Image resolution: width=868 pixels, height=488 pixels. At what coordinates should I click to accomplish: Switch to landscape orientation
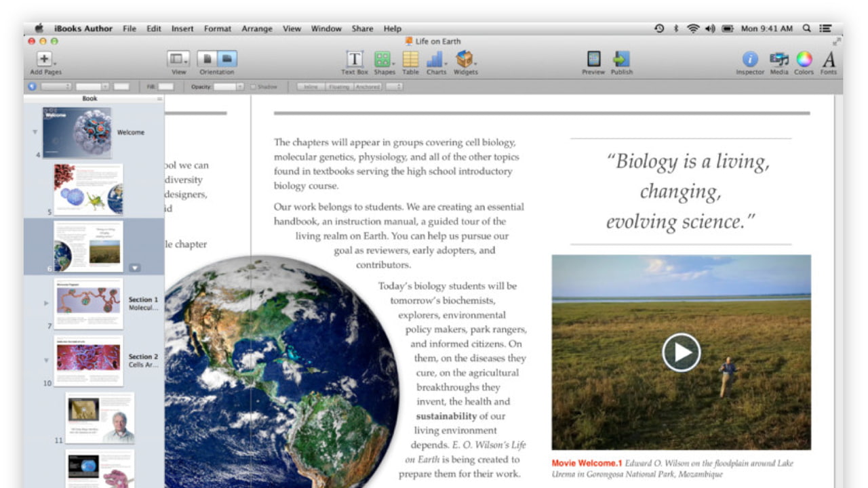click(227, 59)
